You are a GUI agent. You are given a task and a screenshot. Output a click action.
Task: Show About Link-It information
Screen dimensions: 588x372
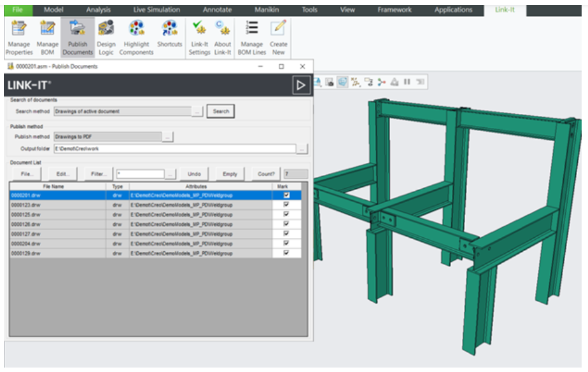tap(222, 38)
